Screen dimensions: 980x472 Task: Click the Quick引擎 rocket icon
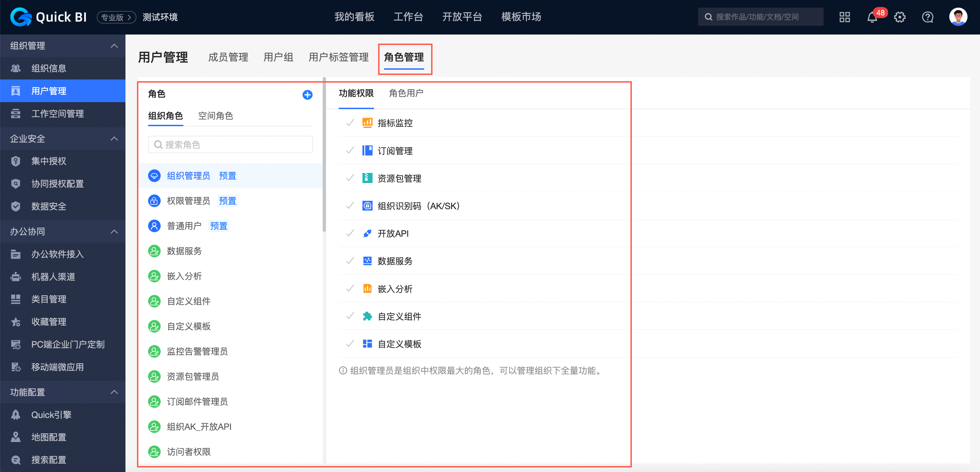16,414
